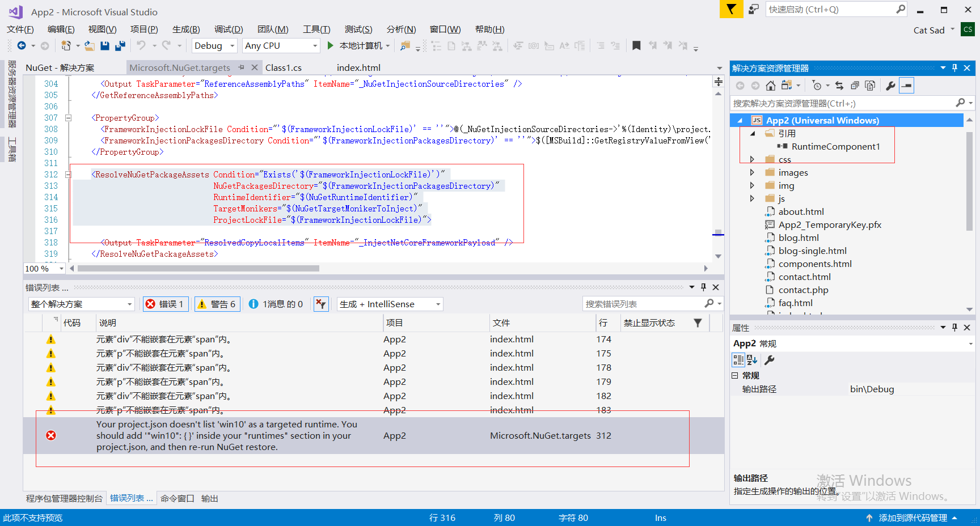Open the Build + IntelliSense dropdown

[x=390, y=304]
